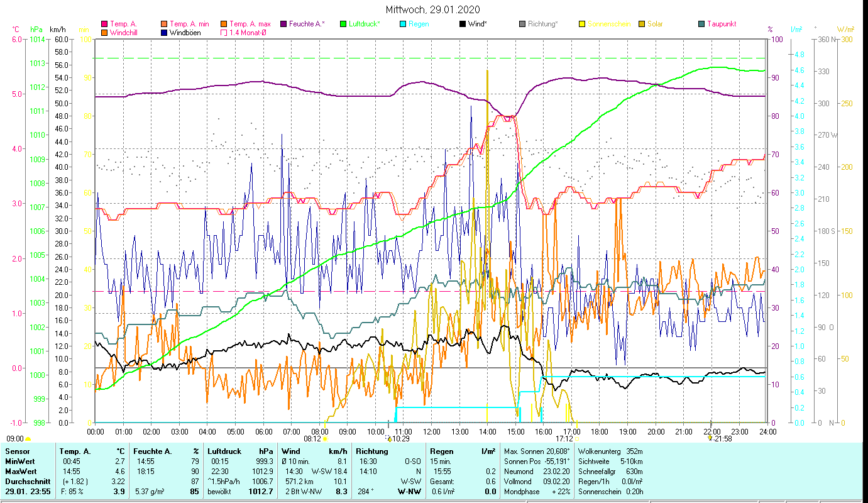Click the minimum pressure value 999.3

[x=263, y=462]
